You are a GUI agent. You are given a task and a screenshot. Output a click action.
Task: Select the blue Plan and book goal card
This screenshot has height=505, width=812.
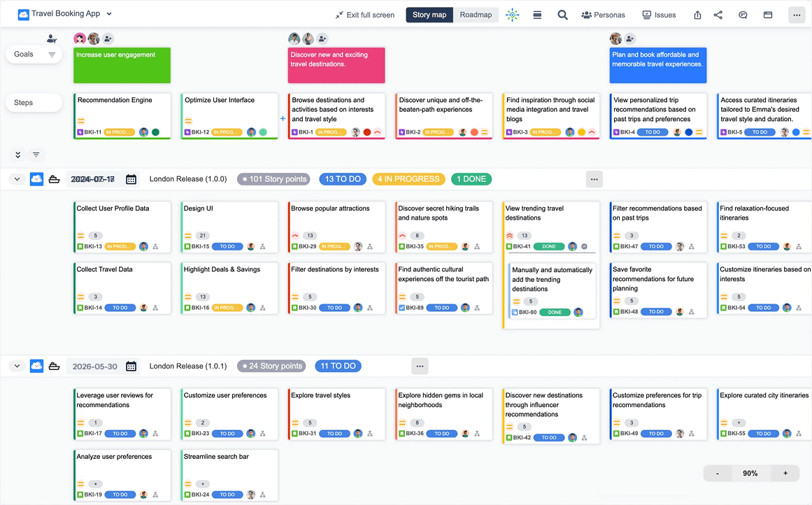click(657, 65)
